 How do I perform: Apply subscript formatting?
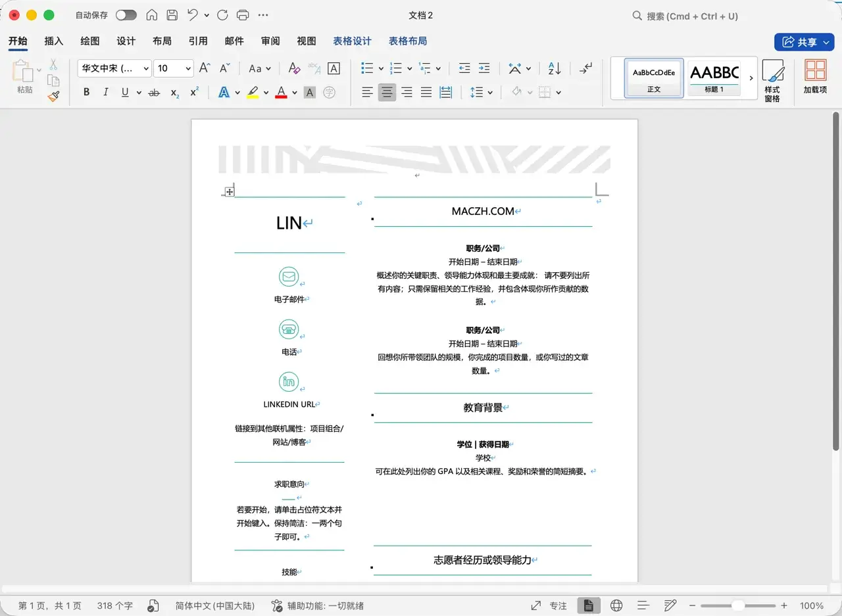(174, 92)
